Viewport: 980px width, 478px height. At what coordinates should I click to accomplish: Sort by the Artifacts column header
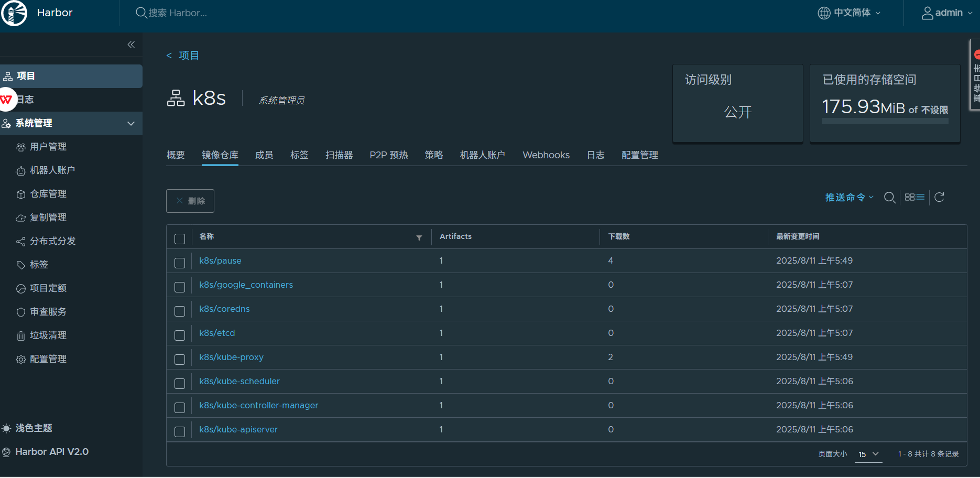coord(455,236)
